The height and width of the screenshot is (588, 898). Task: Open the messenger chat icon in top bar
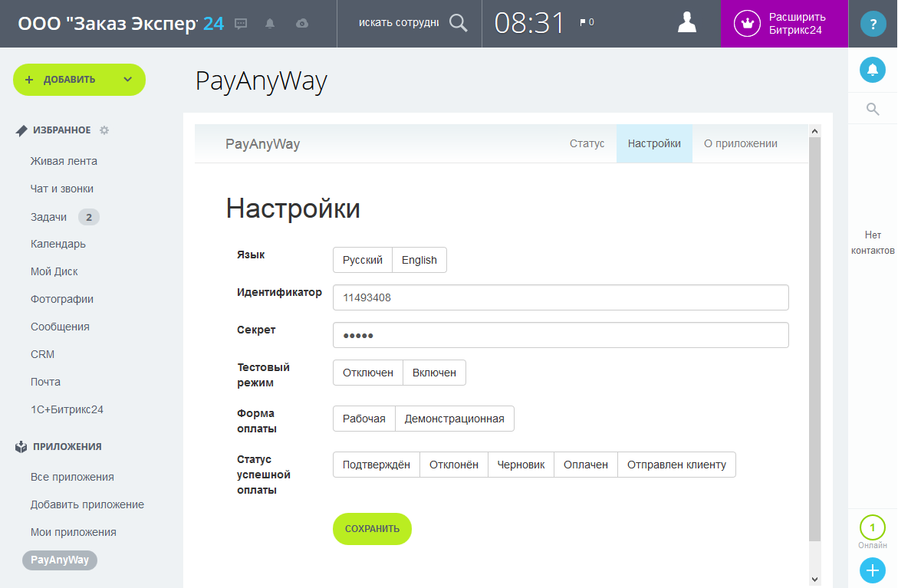tap(241, 22)
